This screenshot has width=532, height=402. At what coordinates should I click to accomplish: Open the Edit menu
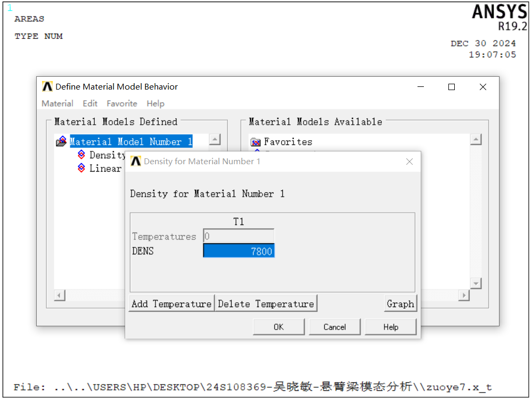click(x=90, y=103)
